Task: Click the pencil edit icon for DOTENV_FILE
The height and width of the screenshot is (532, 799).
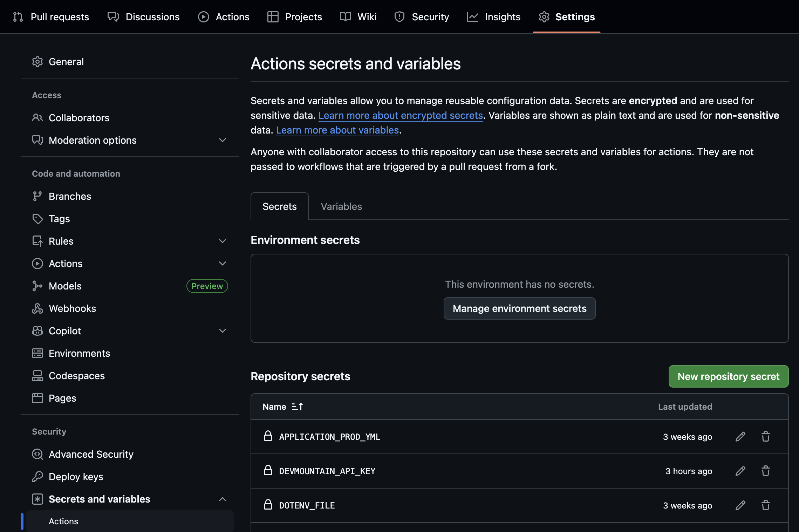Action: [x=740, y=505]
